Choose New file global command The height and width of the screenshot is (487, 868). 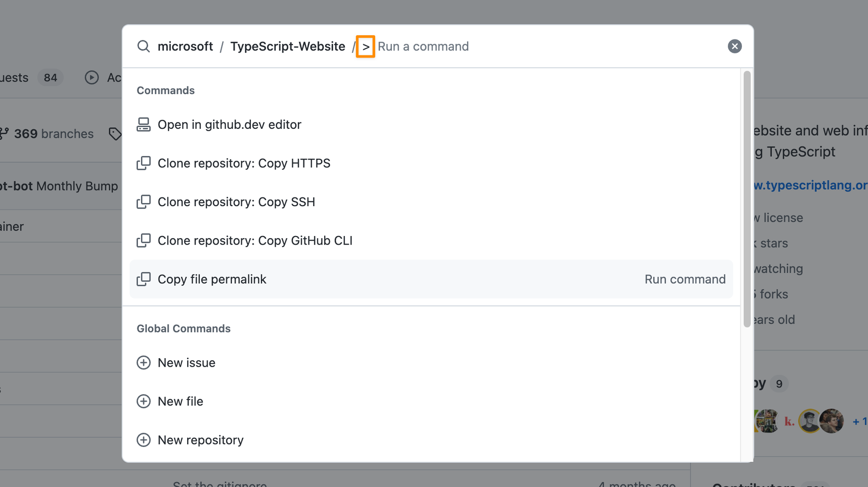pyautogui.click(x=431, y=401)
